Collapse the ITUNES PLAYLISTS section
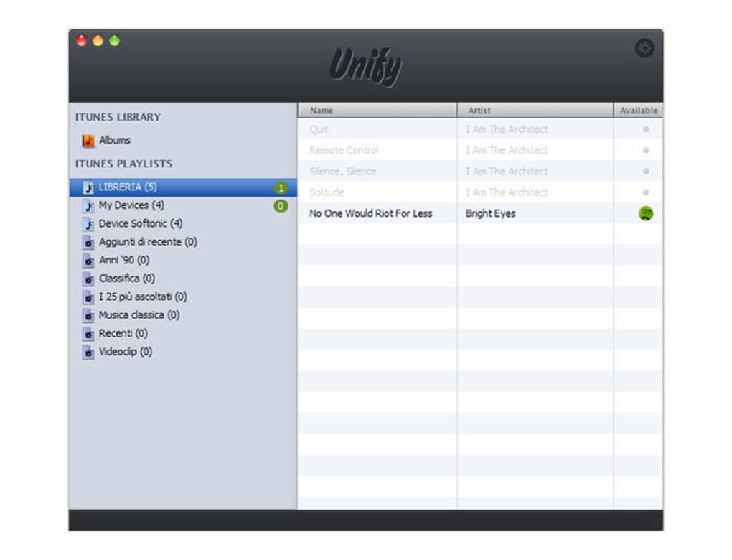Screen dimensions: 732x560 (122, 163)
